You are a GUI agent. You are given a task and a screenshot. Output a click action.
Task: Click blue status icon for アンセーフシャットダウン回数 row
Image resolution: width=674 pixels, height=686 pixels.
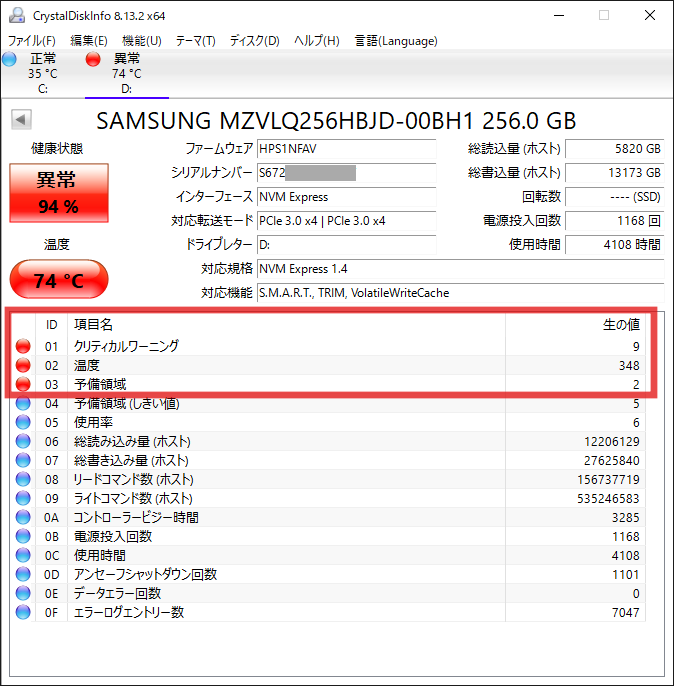[x=23, y=574]
